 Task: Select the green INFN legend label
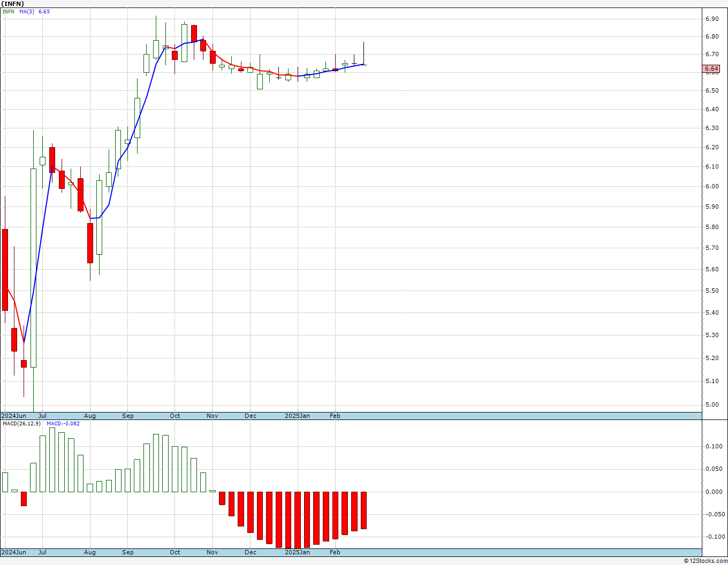point(9,11)
